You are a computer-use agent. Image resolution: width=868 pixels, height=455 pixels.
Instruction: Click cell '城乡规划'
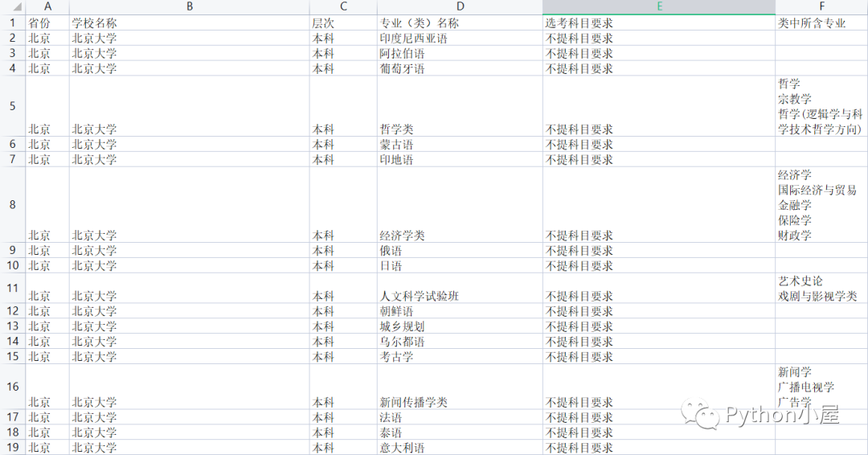tap(460, 326)
